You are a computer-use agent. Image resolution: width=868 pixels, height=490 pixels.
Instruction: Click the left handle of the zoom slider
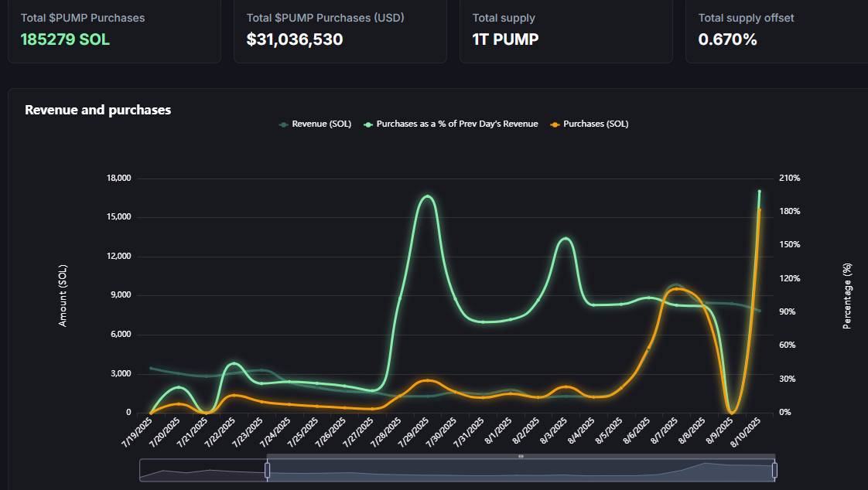click(x=268, y=470)
